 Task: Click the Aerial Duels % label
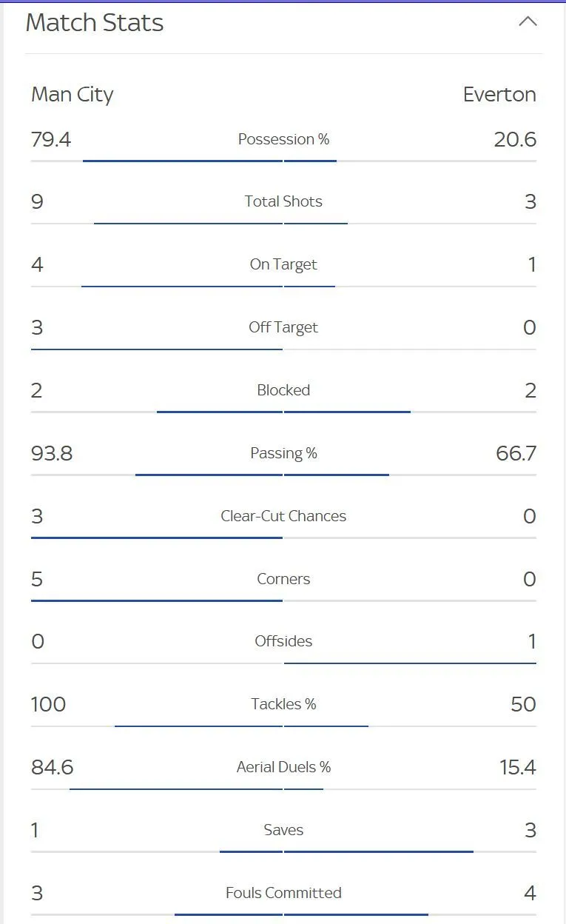pos(283,767)
